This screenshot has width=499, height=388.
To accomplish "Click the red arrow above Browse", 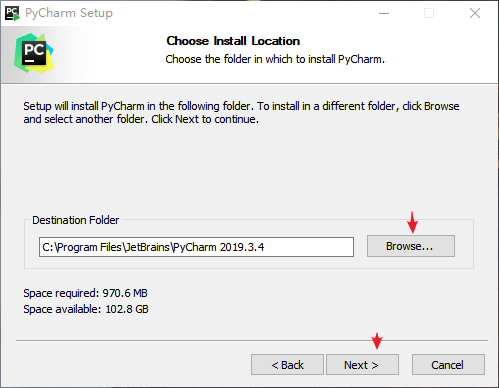I will [412, 222].
